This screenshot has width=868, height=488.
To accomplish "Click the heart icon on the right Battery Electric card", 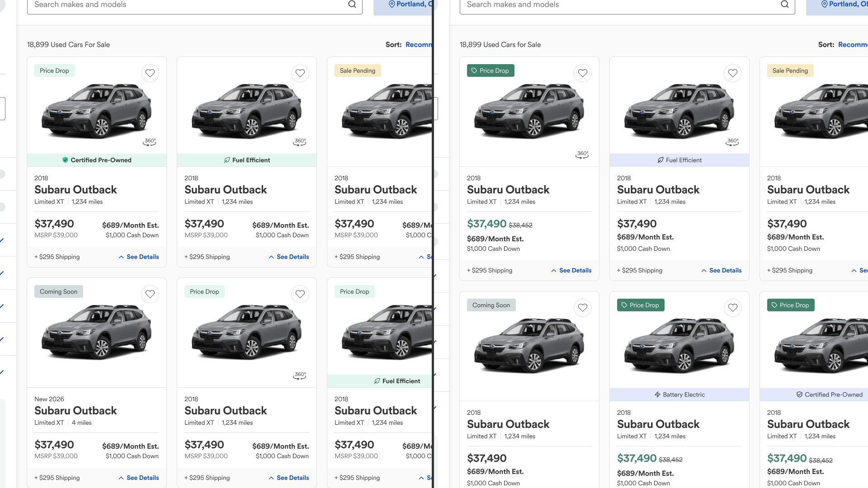I will (x=733, y=308).
